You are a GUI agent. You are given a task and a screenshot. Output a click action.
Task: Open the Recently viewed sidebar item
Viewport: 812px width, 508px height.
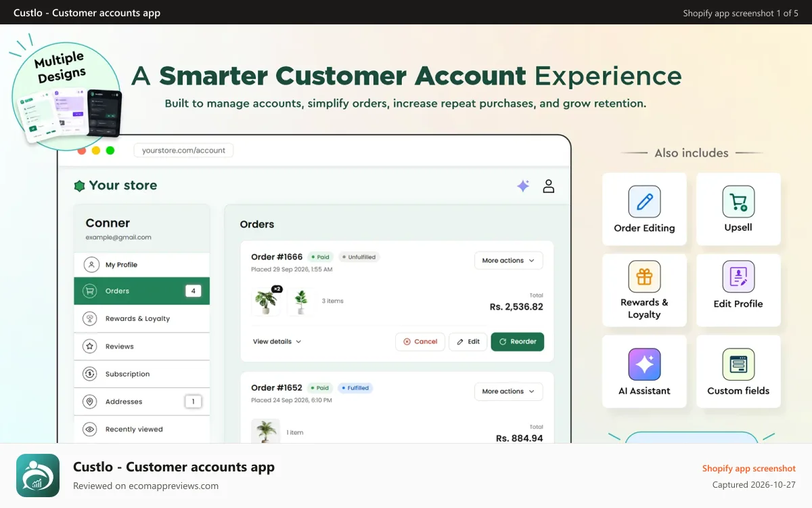(141, 429)
